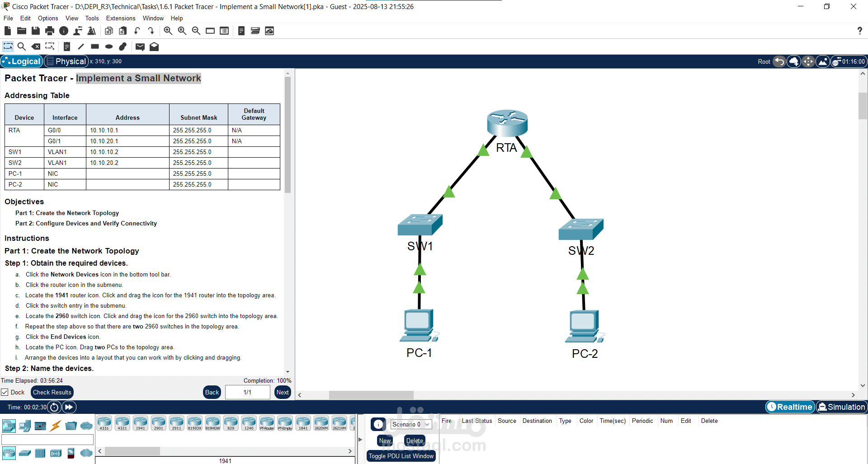The width and height of the screenshot is (868, 464).
Task: Click the Root navigation label
Action: click(764, 61)
